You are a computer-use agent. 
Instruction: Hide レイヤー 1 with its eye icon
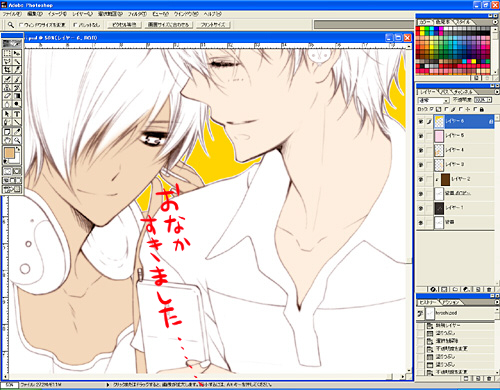421,208
